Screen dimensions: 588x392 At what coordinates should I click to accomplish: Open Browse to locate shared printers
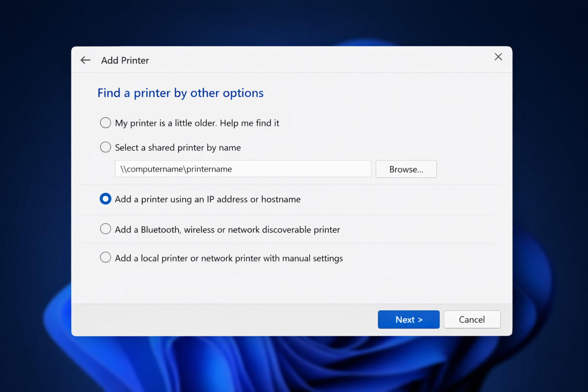[406, 169]
